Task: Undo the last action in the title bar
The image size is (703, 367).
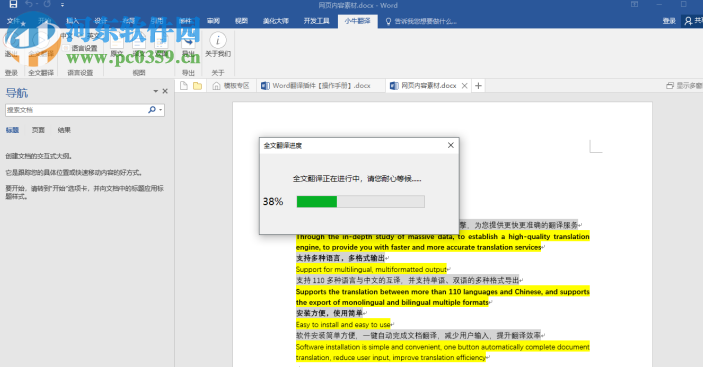Action: point(30,4)
